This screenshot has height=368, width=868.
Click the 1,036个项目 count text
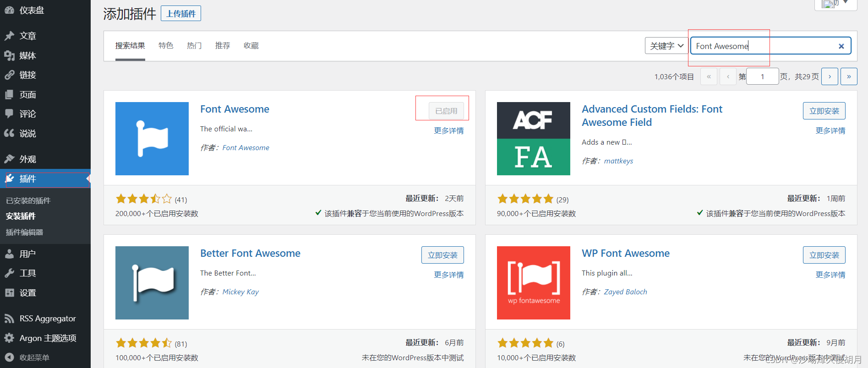(674, 77)
